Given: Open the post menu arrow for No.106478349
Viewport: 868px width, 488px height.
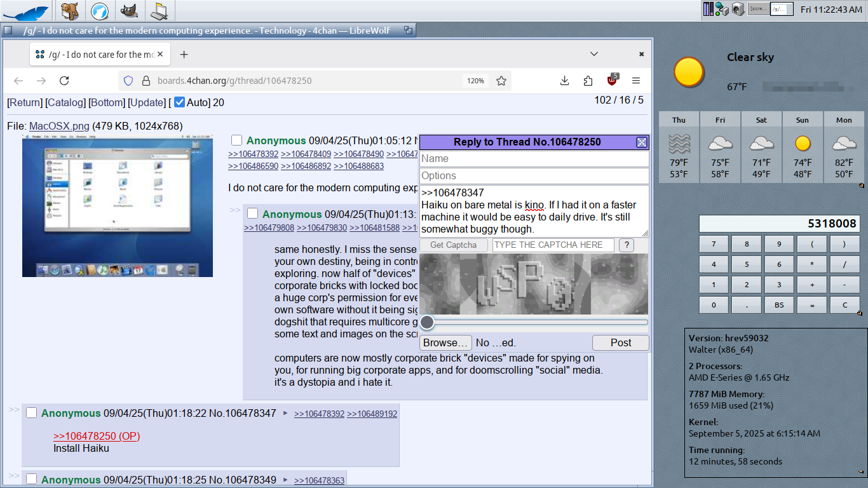Looking at the screenshot, I should pos(285,480).
